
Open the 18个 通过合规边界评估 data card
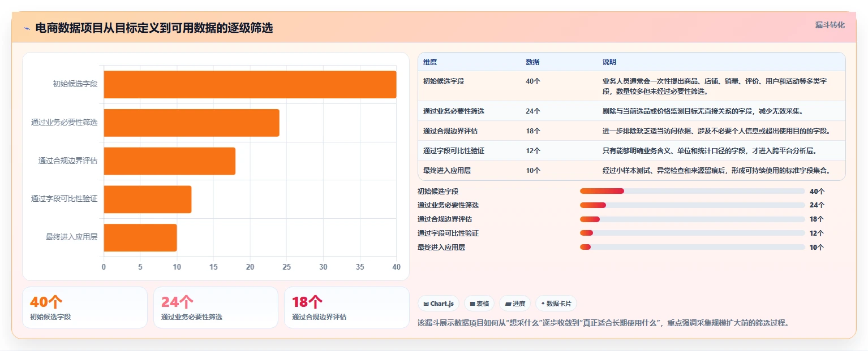[347, 307]
